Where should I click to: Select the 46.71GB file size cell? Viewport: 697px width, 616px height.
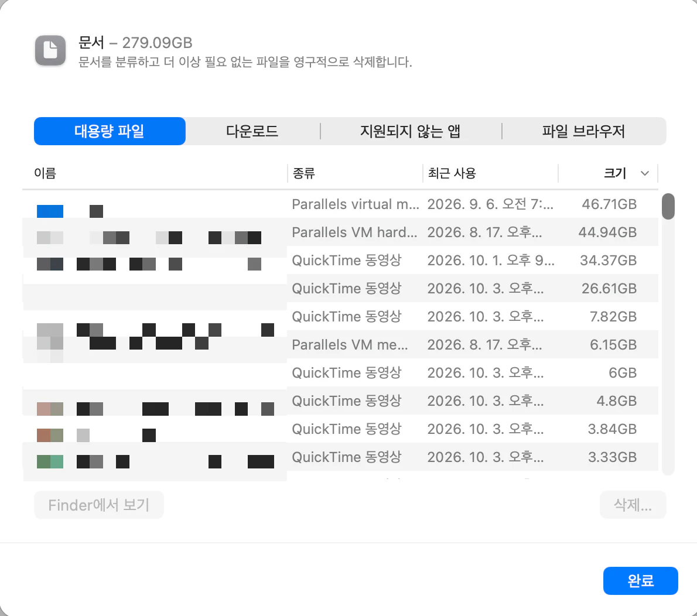coord(609,204)
